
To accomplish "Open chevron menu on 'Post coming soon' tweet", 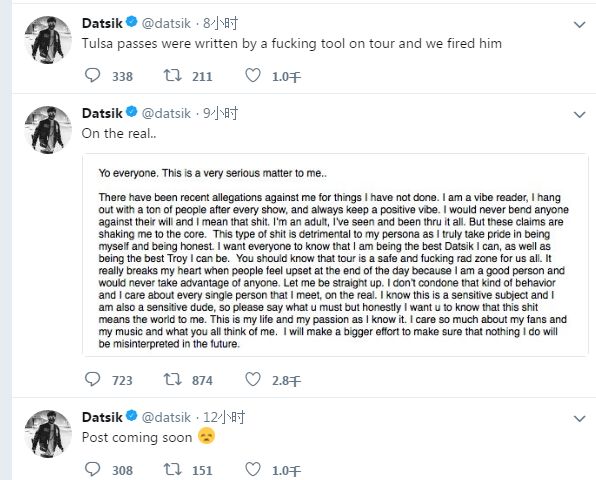I will [x=579, y=418].
